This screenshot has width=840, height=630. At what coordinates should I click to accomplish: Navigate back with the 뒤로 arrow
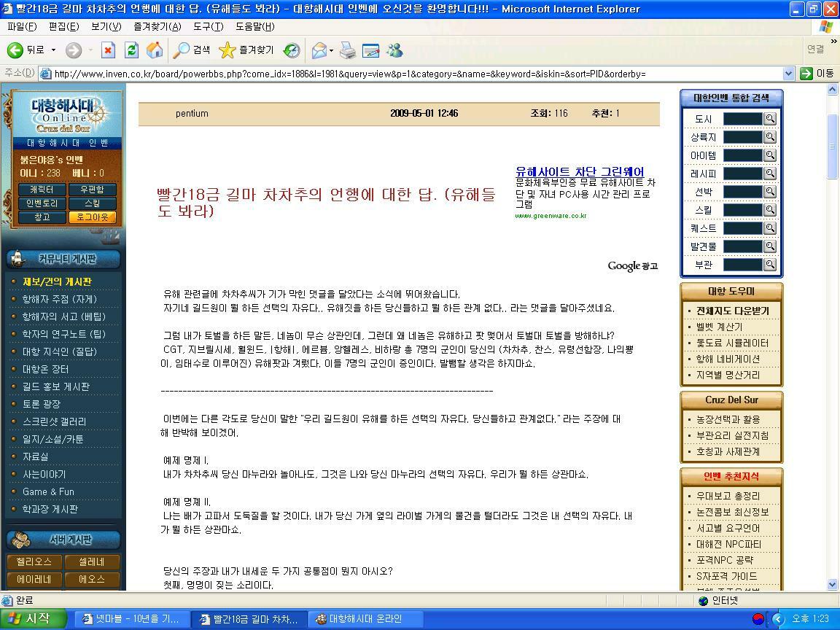pyautogui.click(x=16, y=50)
